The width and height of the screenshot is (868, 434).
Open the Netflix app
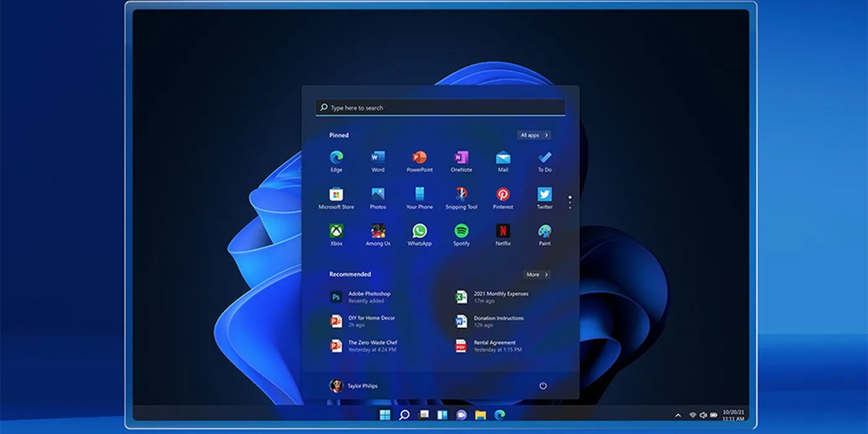pyautogui.click(x=503, y=234)
